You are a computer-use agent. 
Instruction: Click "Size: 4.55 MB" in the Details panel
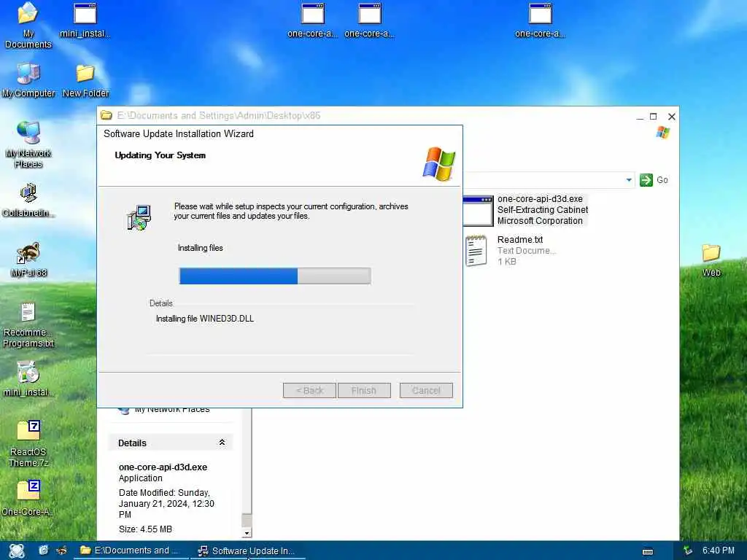pyautogui.click(x=145, y=529)
